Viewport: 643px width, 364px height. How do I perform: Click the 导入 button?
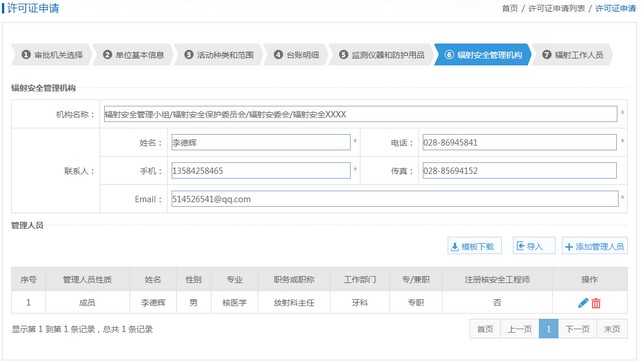click(534, 246)
